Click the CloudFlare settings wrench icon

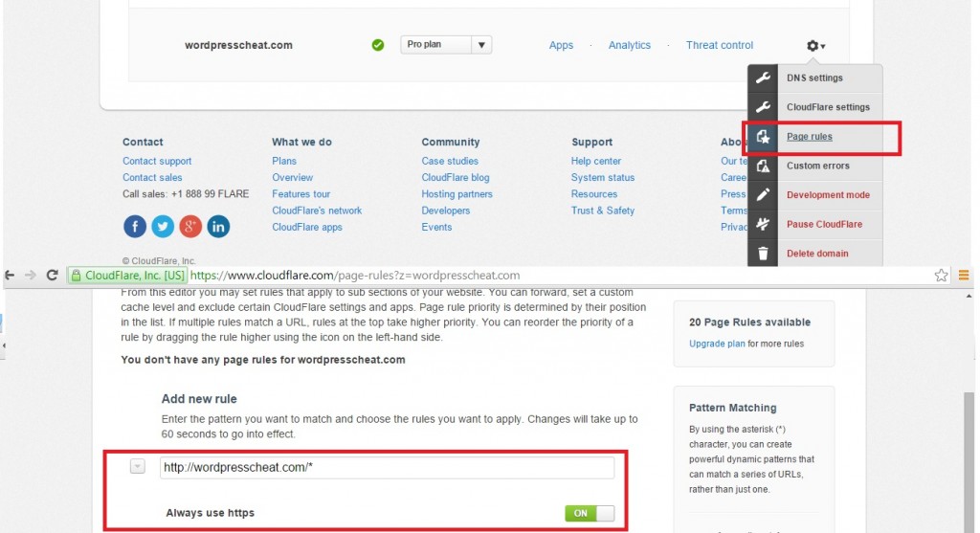[763, 107]
